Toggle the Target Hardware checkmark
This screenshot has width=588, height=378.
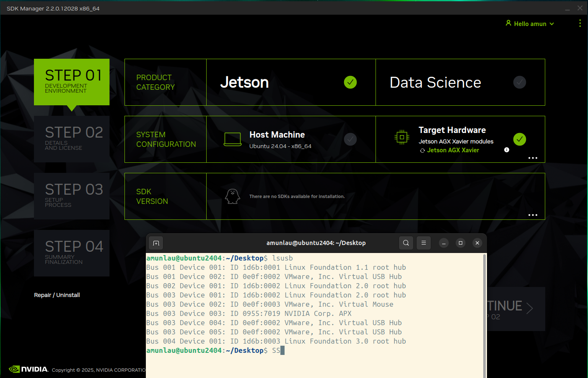(520, 139)
